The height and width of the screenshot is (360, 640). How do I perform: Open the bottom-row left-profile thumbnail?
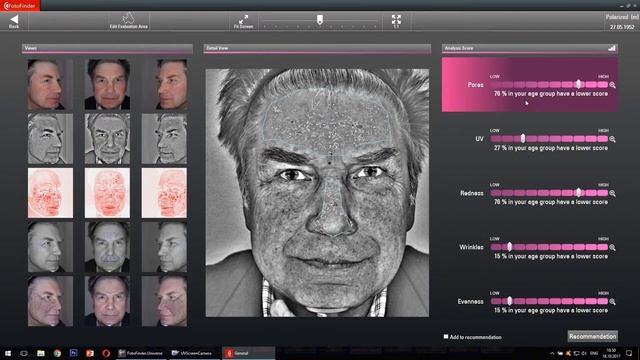tap(50, 301)
